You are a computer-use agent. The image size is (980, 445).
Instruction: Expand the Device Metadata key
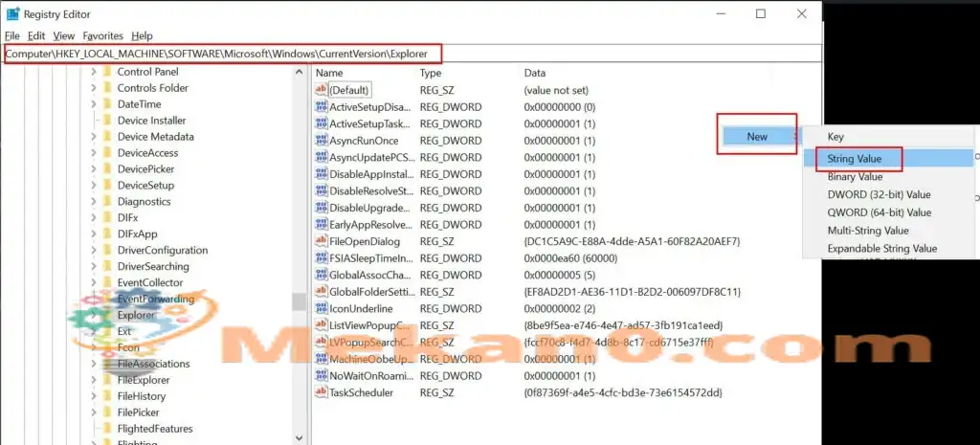coord(93,137)
